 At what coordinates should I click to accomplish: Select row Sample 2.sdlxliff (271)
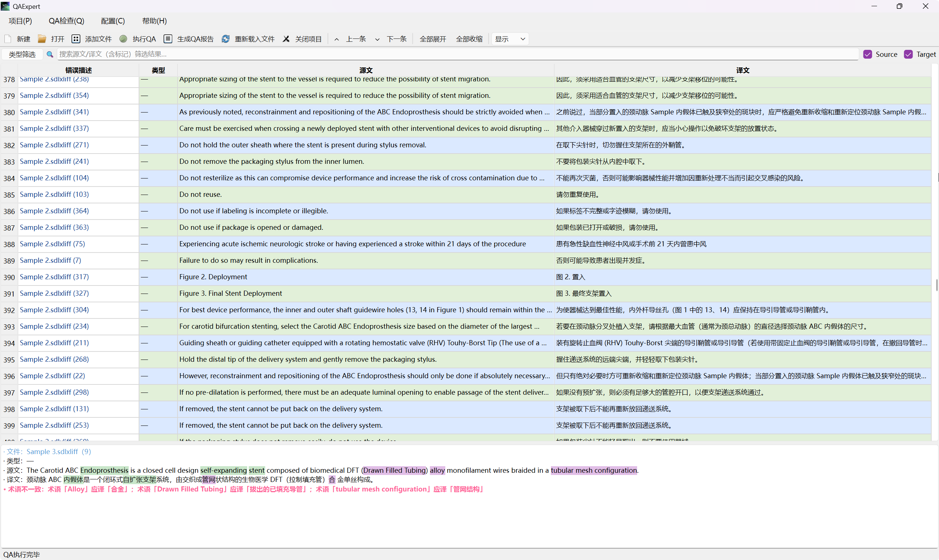pyautogui.click(x=466, y=145)
